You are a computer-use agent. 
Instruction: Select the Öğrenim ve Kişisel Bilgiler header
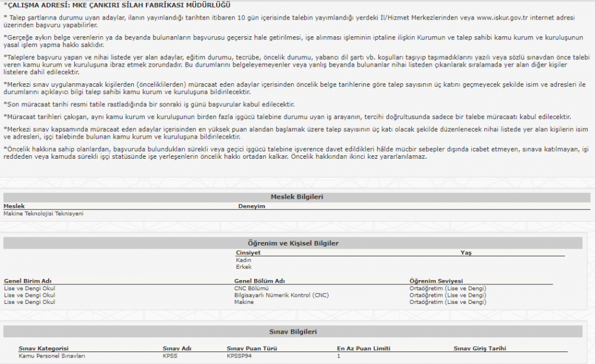coord(293,243)
